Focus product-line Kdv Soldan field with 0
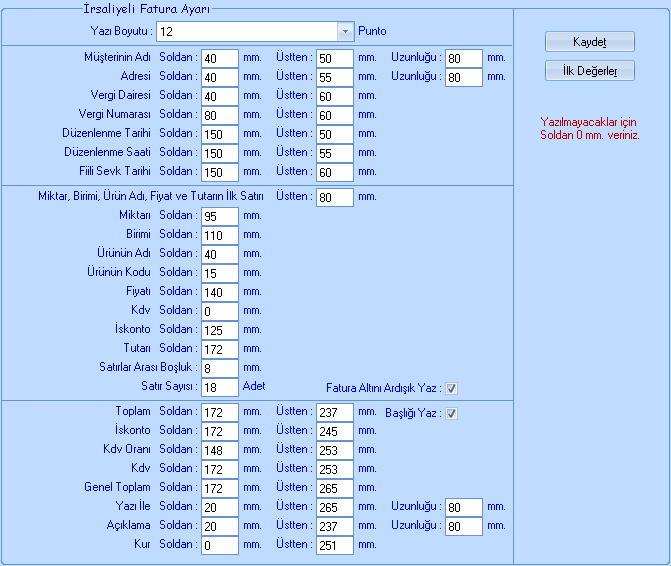 (220, 311)
